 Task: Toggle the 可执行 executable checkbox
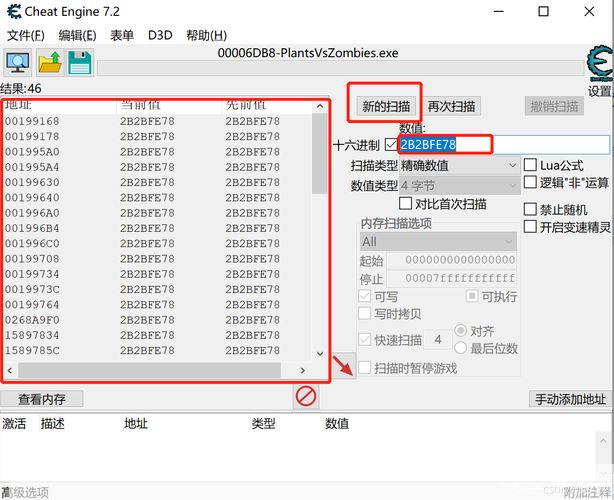tap(472, 296)
